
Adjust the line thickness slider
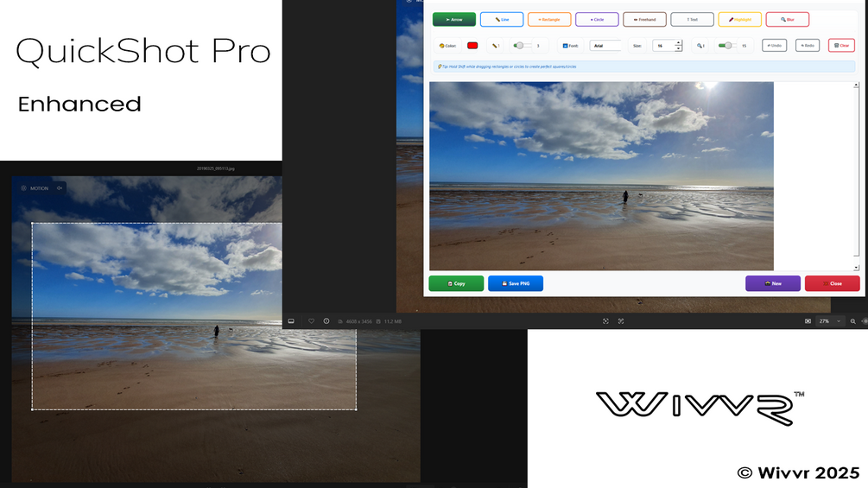(x=522, y=46)
